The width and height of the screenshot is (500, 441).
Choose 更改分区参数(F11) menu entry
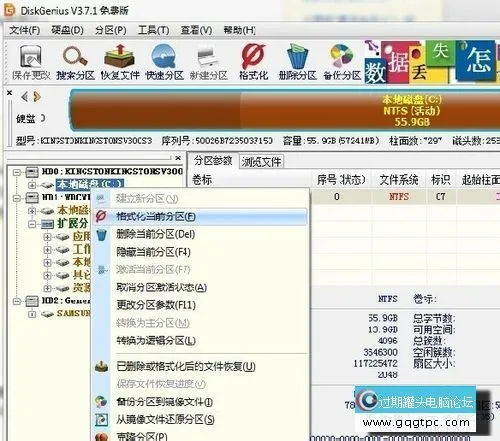pyautogui.click(x=200, y=305)
